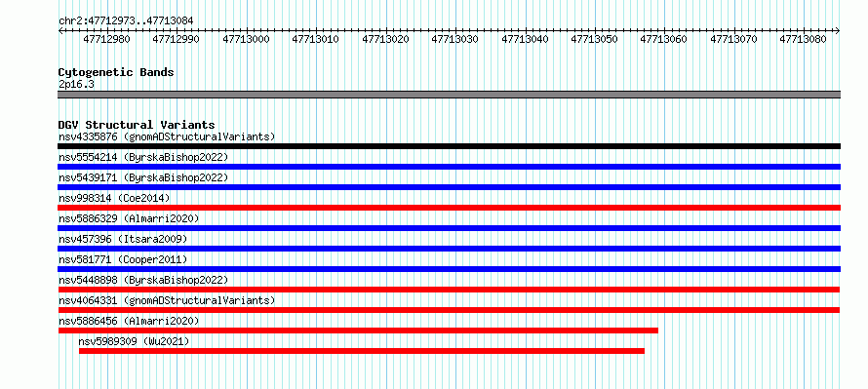Open the nsv5886329 (Almarri2020) label
The image size is (868, 389).
coord(129,218)
